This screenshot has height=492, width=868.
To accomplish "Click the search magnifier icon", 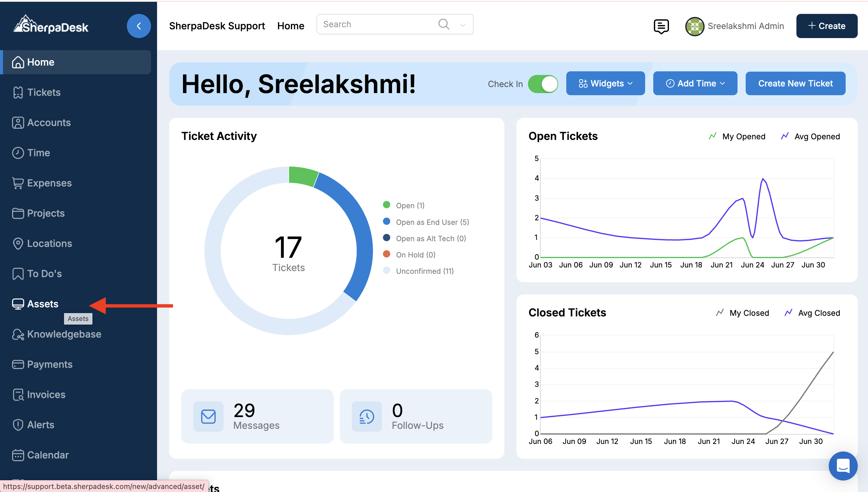I will [443, 24].
